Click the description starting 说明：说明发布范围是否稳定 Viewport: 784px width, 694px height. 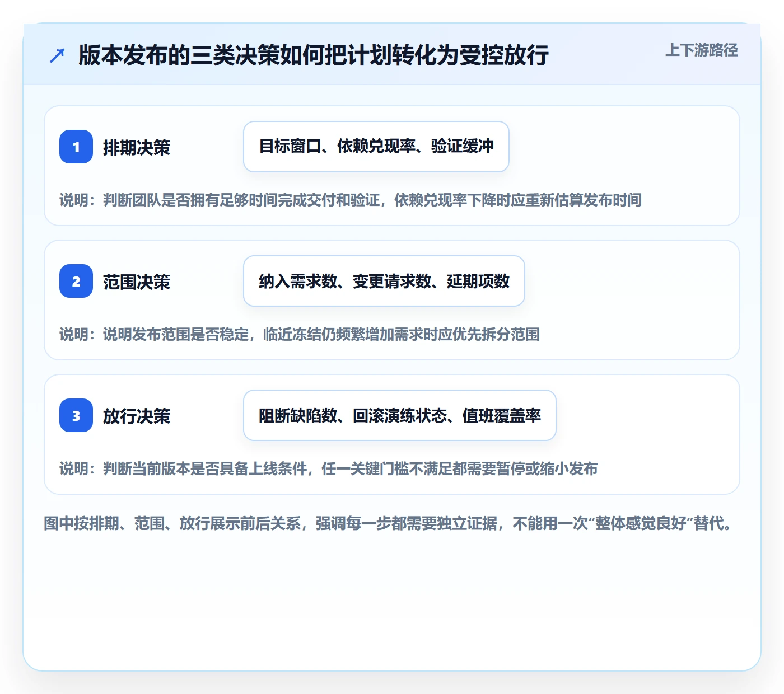300,334
